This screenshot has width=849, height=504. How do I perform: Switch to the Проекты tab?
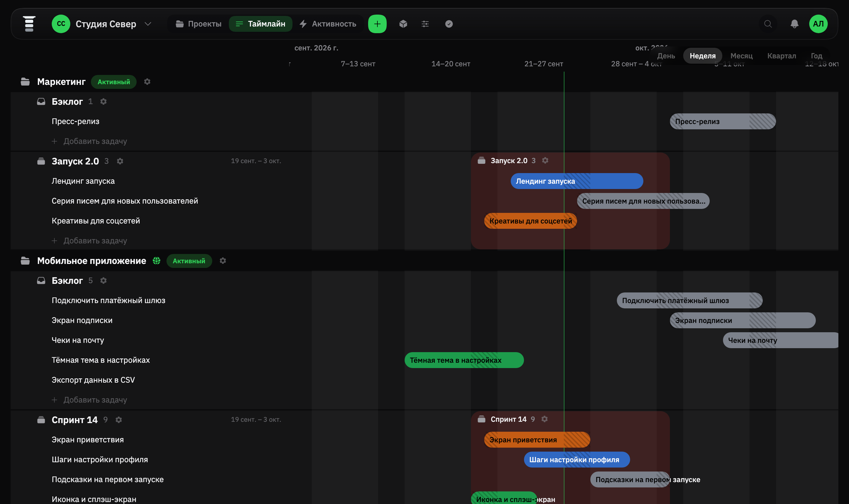[198, 24]
